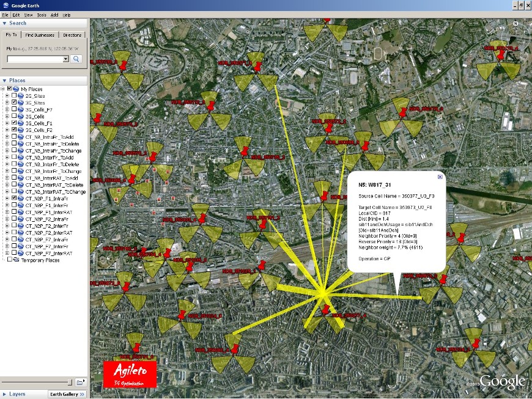Select the Directions tab
Viewport: 532px width, 399px height.
72,35
